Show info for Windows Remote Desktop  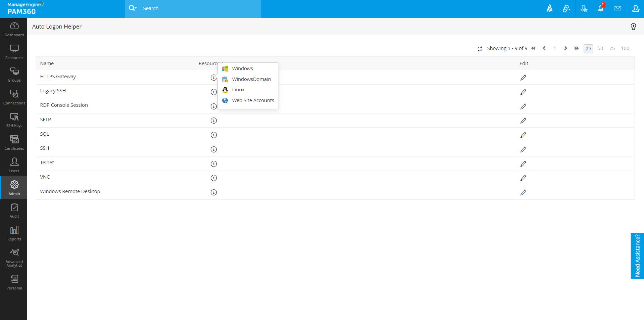214,192
